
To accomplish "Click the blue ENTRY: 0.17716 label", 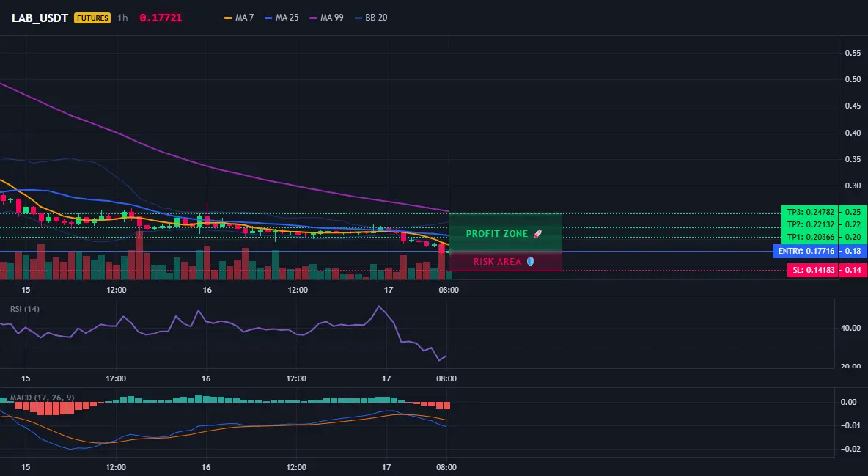I will (805, 251).
